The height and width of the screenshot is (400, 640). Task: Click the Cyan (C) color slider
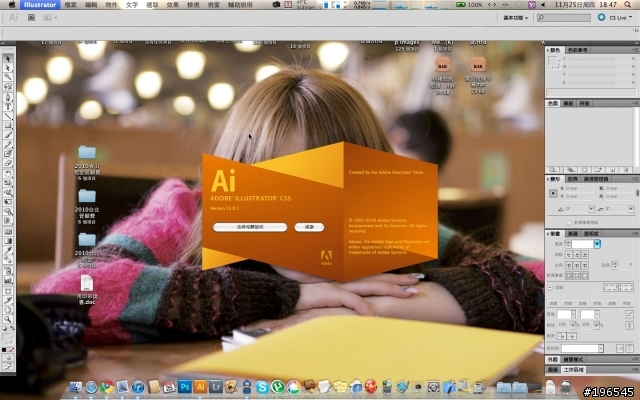pos(591,59)
